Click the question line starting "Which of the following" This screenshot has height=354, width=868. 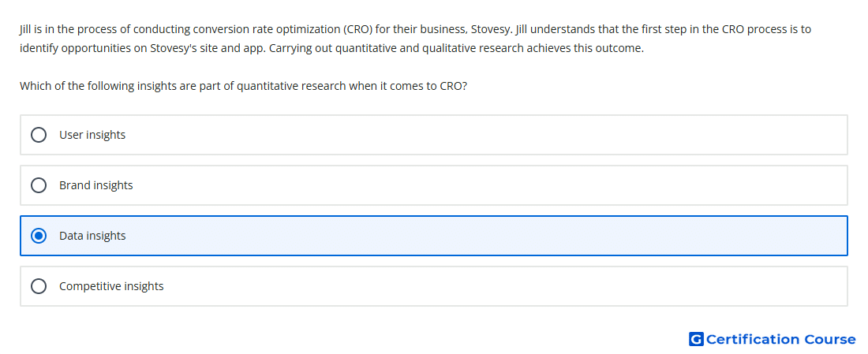(243, 86)
